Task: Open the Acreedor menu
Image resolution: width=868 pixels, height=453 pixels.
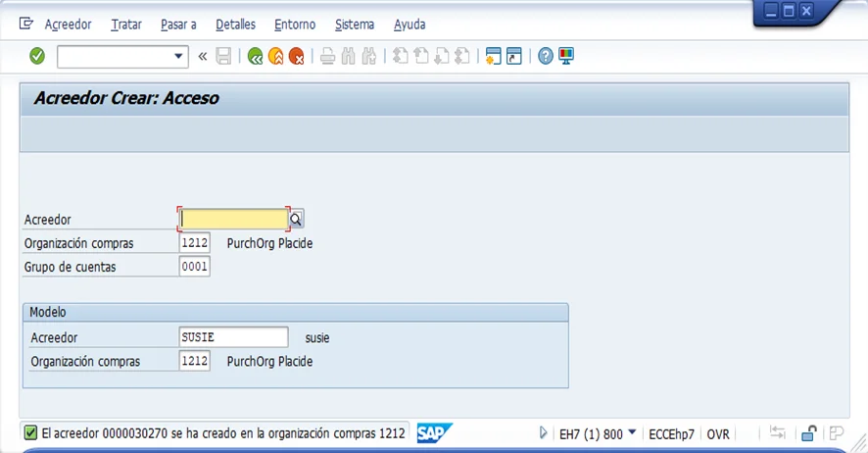Action: click(x=68, y=24)
